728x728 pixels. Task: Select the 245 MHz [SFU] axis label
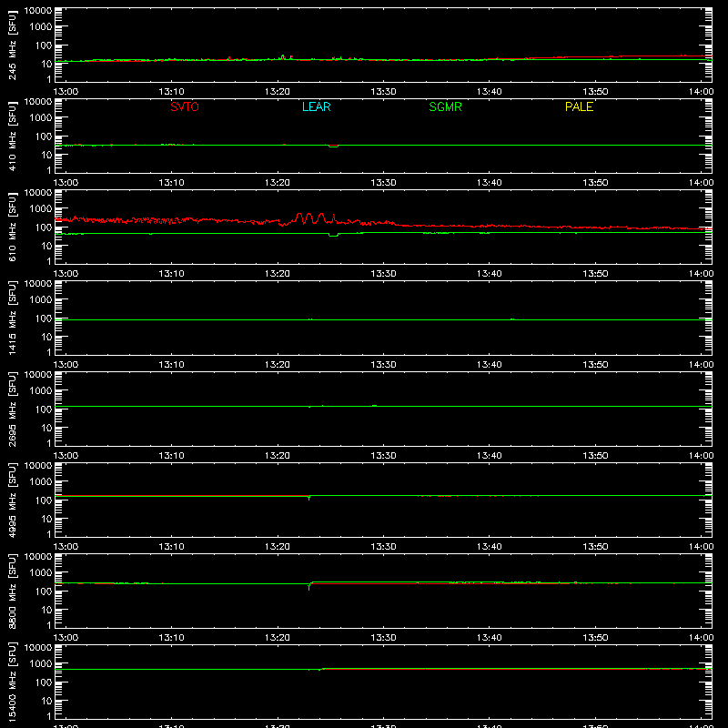pos(12,45)
